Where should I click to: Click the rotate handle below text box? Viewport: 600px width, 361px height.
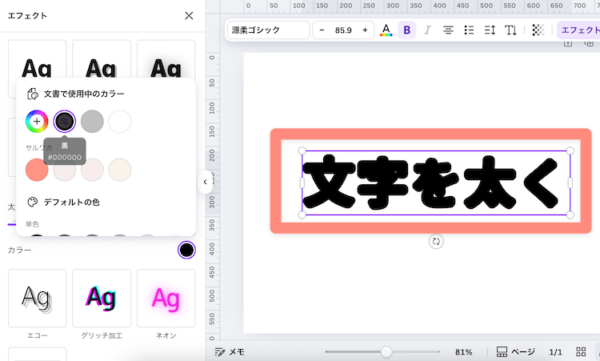[436, 241]
